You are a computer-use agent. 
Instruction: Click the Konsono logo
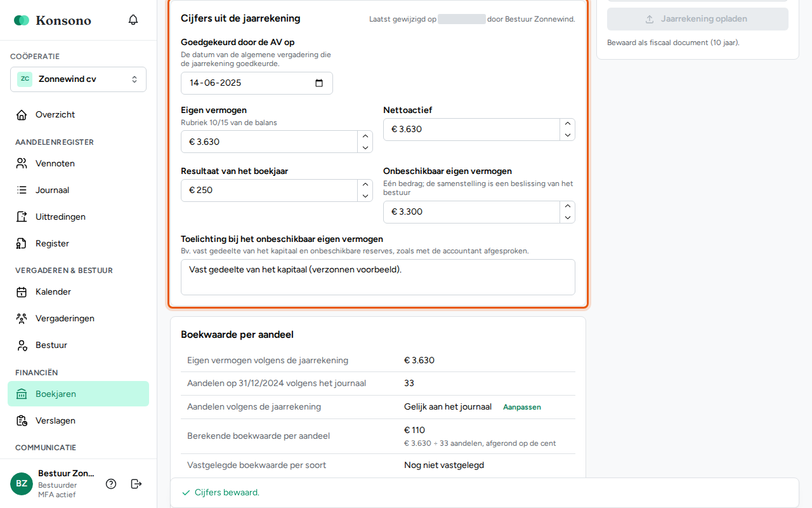53,20
